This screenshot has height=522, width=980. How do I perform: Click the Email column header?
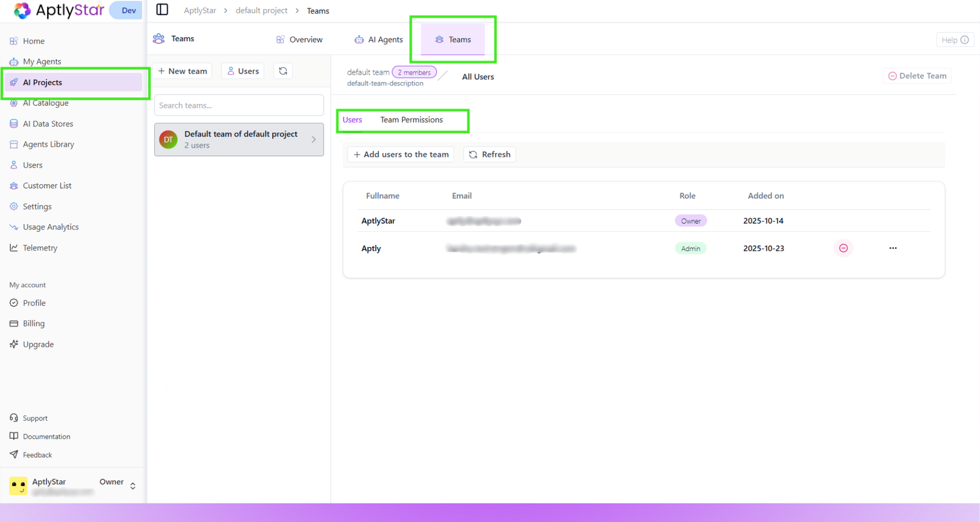coord(462,196)
